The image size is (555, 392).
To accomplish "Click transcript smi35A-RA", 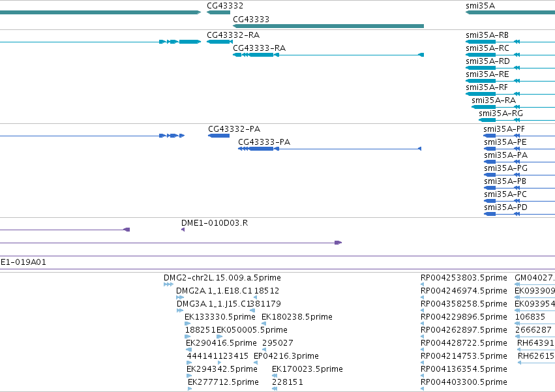I will tap(494, 100).
